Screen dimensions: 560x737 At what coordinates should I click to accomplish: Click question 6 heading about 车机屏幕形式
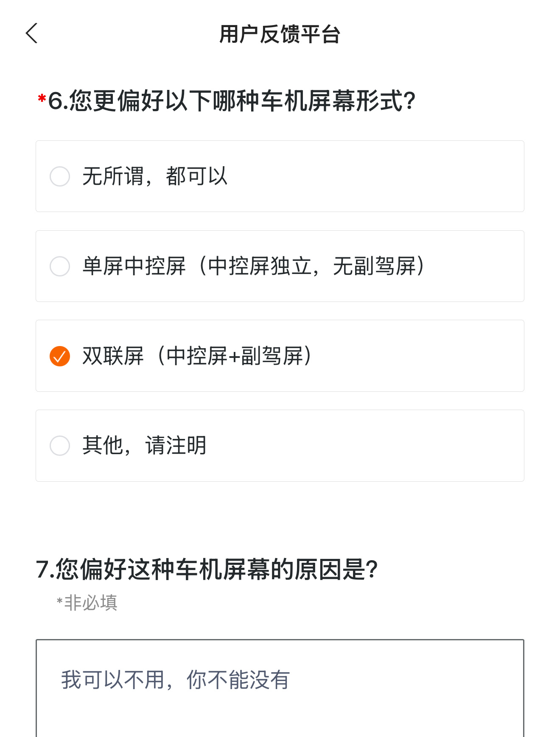coord(232,101)
